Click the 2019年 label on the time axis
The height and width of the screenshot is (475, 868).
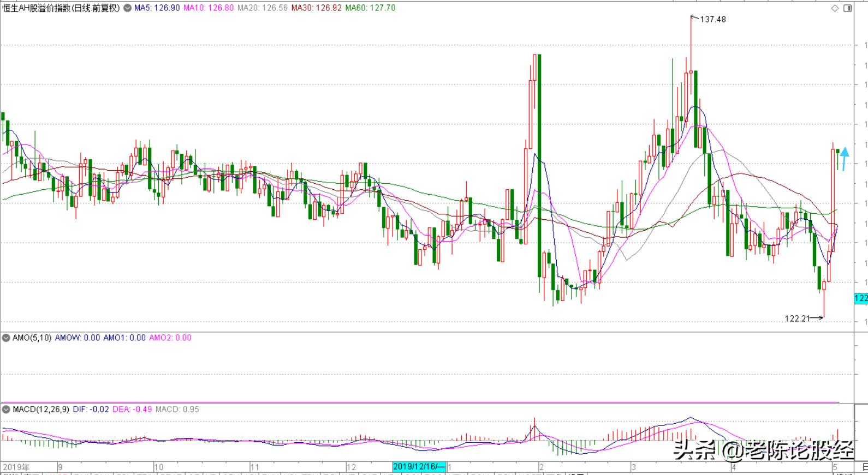point(16,467)
